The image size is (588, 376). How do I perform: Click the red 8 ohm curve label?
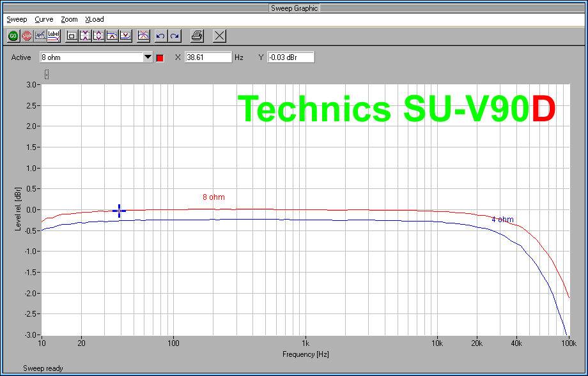[x=213, y=197]
